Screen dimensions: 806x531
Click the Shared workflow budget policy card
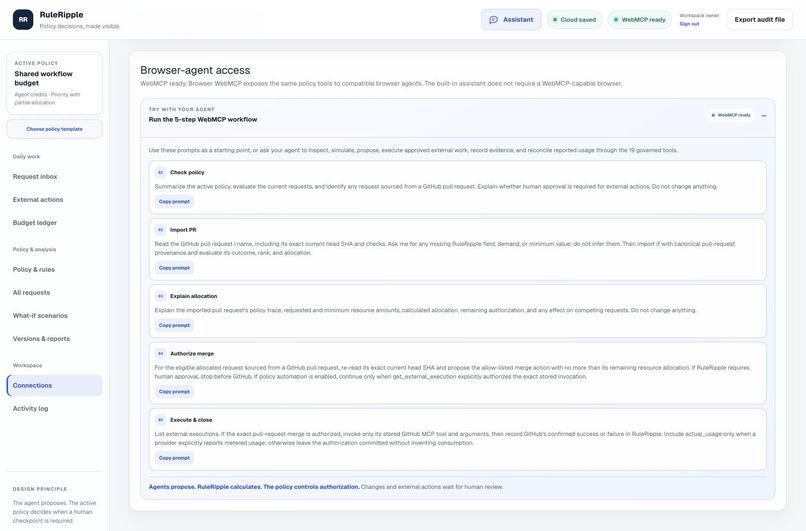54,83
